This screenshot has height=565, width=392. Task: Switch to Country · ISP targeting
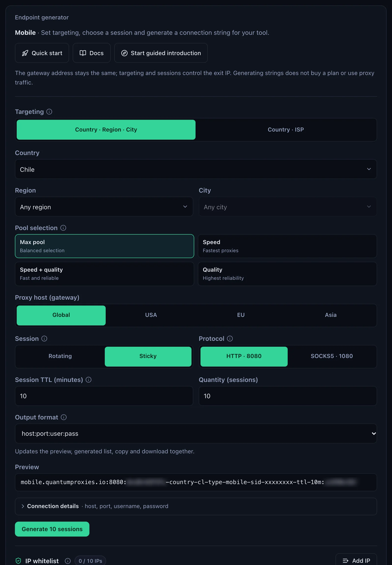click(x=286, y=129)
